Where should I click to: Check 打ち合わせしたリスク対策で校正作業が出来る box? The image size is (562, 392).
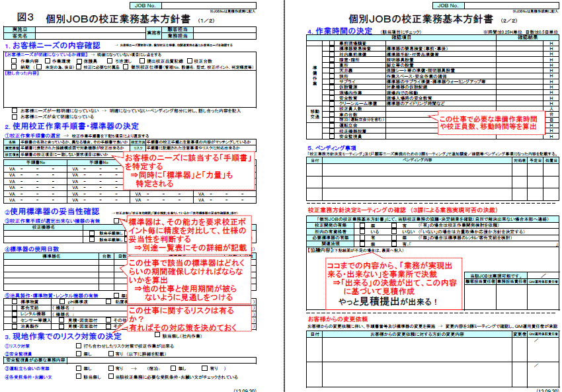click(x=79, y=346)
